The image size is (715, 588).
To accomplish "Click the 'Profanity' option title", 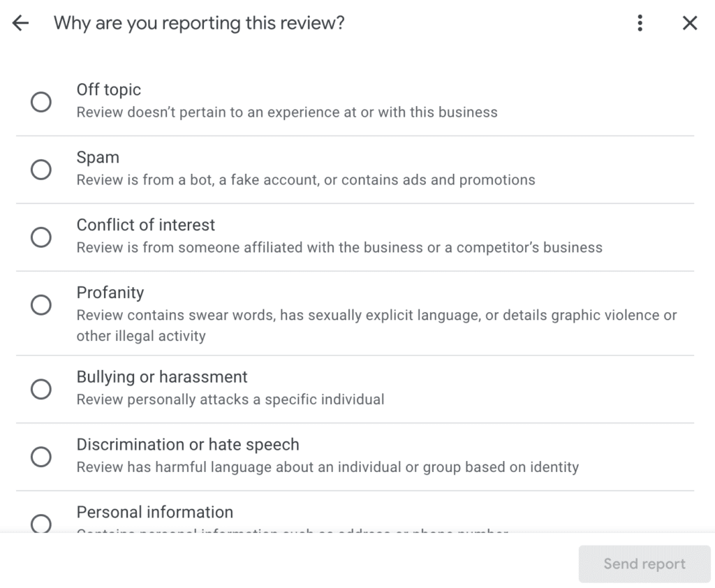I will tap(110, 293).
